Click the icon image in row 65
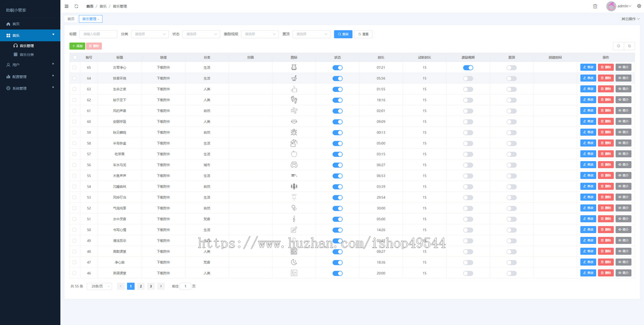 [x=294, y=68]
